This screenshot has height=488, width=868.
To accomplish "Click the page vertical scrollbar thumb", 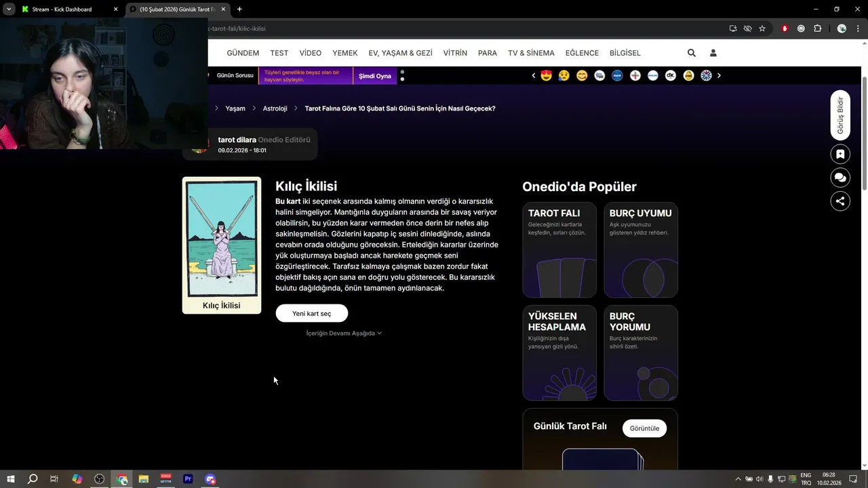I will pyautogui.click(x=864, y=132).
